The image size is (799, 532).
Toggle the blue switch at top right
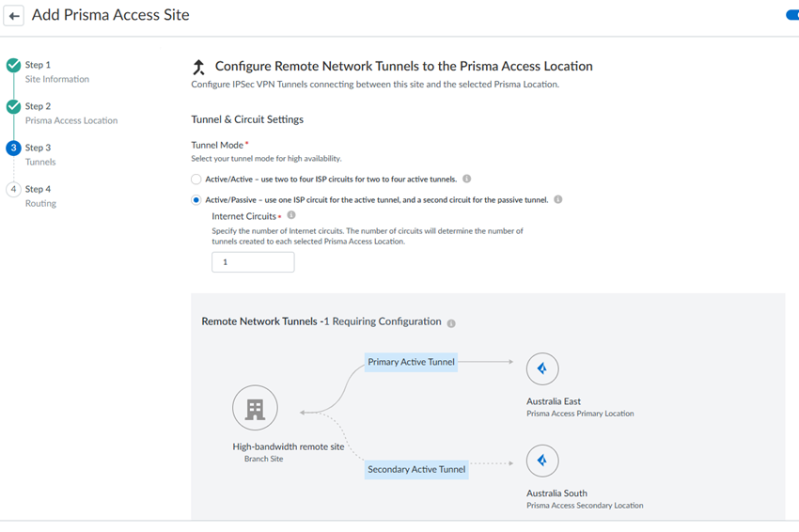[792, 15]
